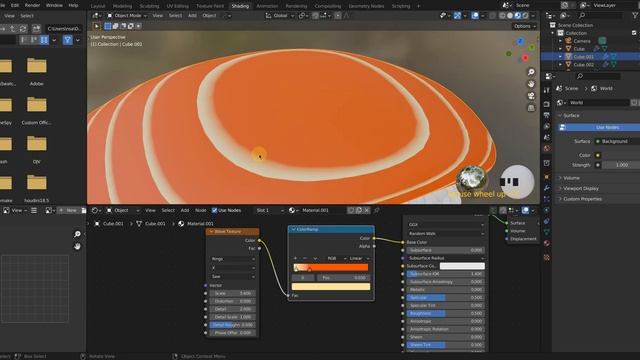
Task: Click the file browser filter funnel icon
Action: pos(67,40)
